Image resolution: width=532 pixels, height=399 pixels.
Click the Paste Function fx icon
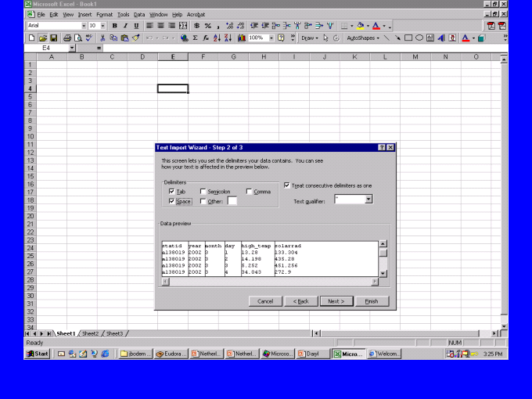(x=206, y=38)
